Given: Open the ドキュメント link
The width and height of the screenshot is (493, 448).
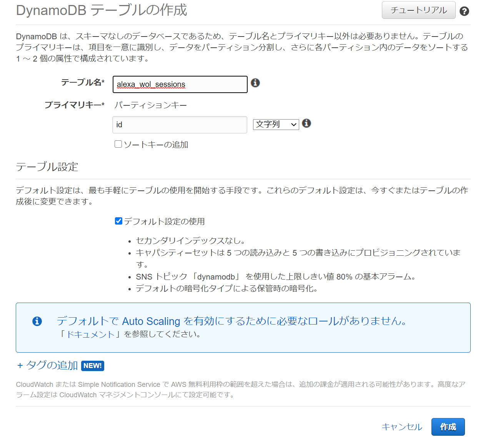Looking at the screenshot, I should click(91, 334).
